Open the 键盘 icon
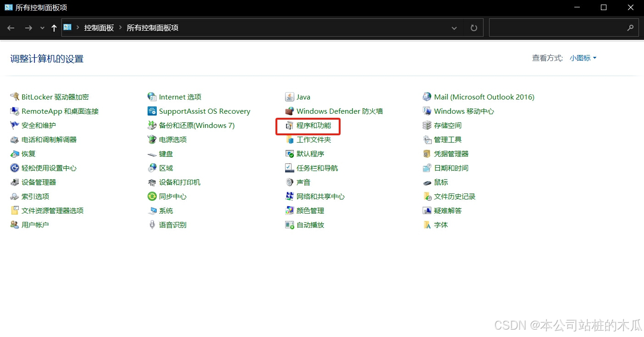Image resolution: width=644 pixels, height=337 pixels. (152, 154)
